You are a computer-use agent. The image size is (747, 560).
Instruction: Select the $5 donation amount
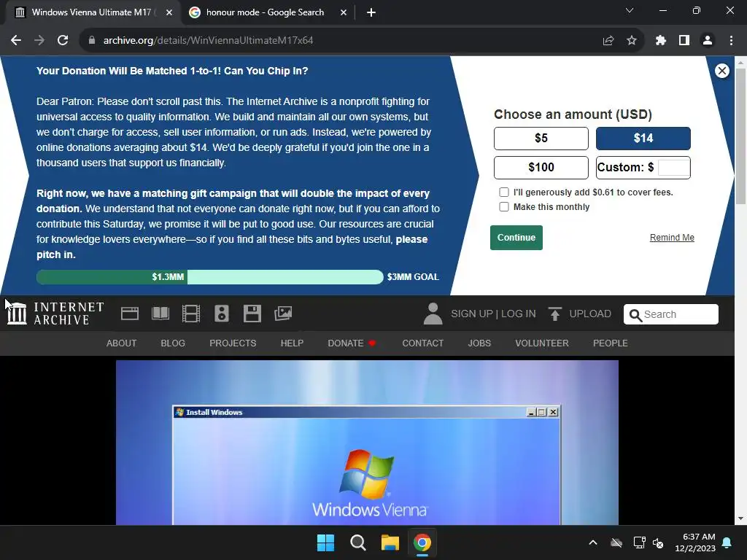(541, 139)
